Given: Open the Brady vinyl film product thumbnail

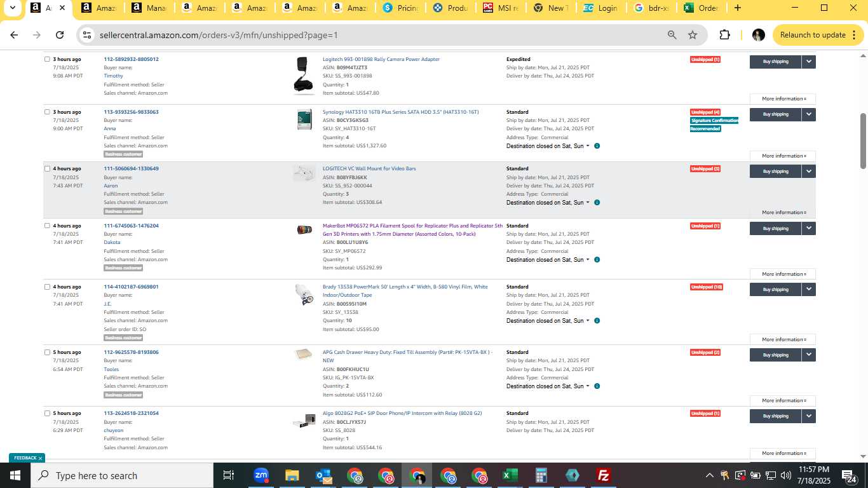Looking at the screenshot, I should coord(304,294).
